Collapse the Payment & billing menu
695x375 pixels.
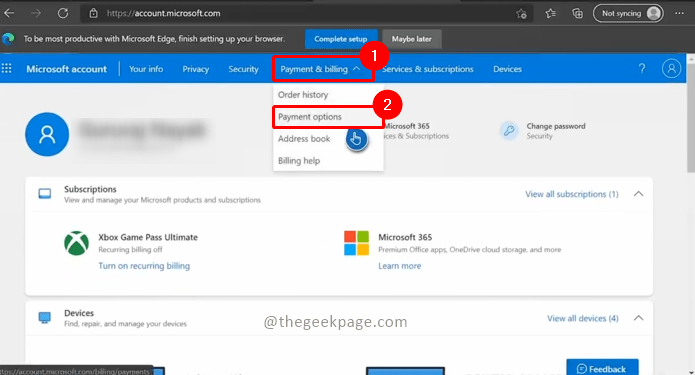[320, 69]
